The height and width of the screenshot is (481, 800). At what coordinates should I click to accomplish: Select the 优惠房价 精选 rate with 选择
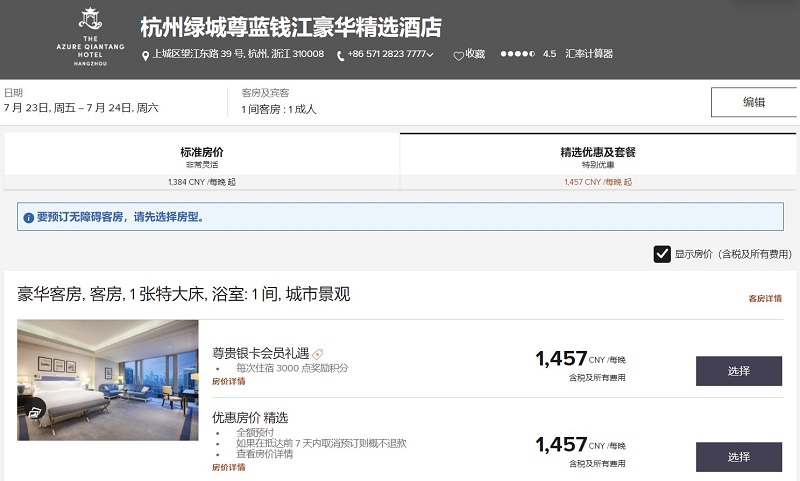739,457
